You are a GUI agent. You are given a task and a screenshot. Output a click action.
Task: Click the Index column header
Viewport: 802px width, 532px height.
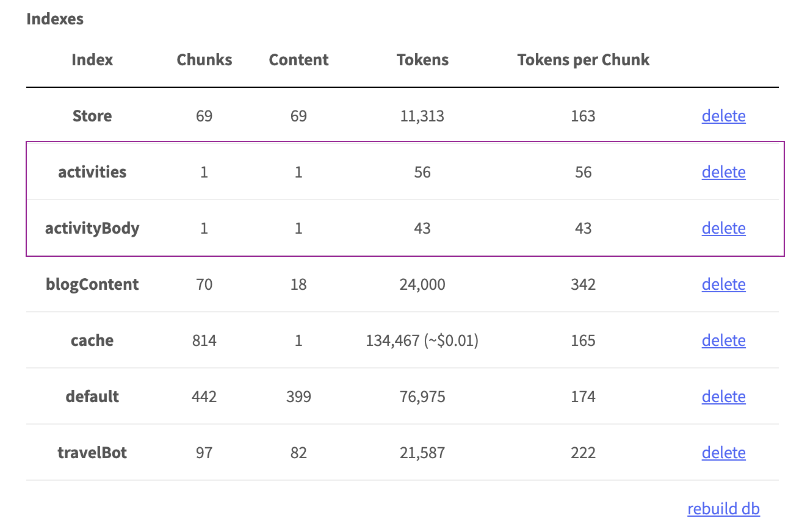(x=92, y=60)
